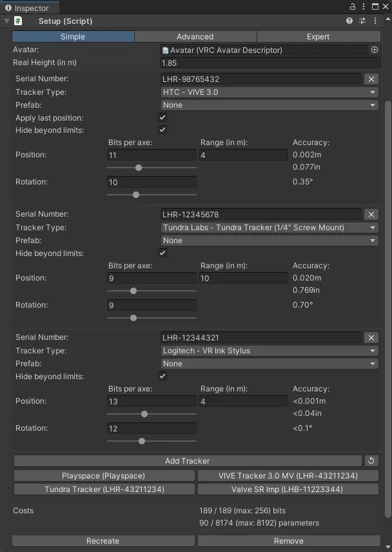Edit the Real Height field 1.85

click(x=270, y=63)
